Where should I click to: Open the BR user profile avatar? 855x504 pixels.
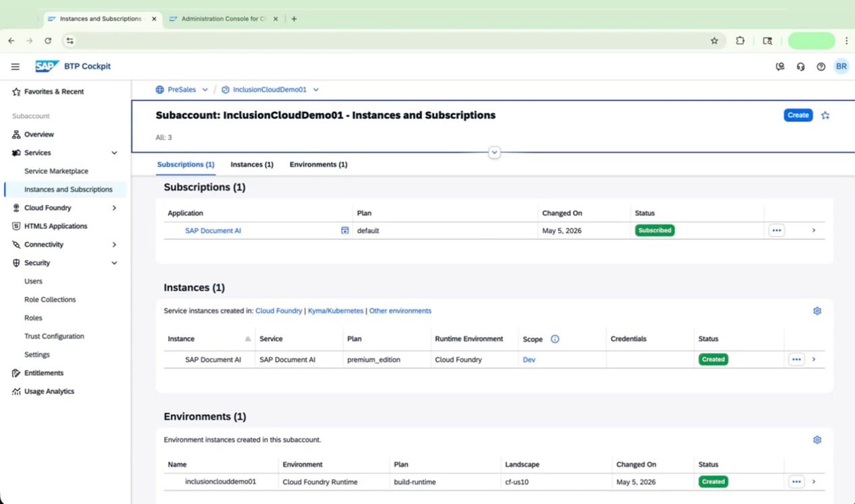(841, 67)
